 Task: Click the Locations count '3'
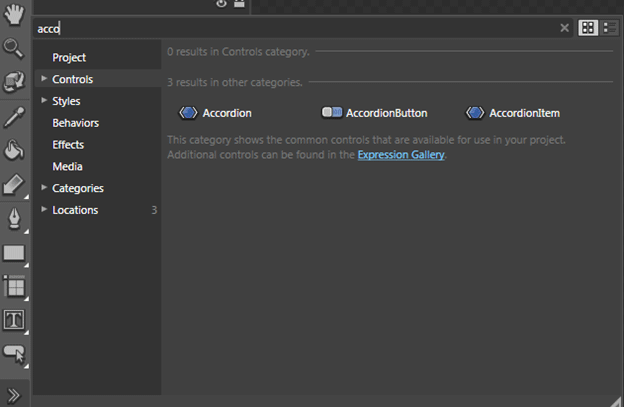coord(154,210)
